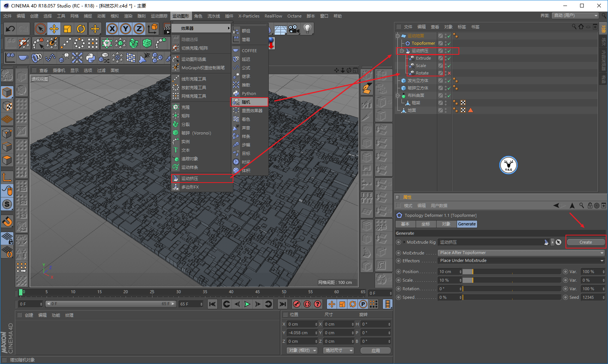608x364 pixels.
Task: Click the pick object cursor icon beside MoExtrude Rig
Action: [x=558, y=242]
